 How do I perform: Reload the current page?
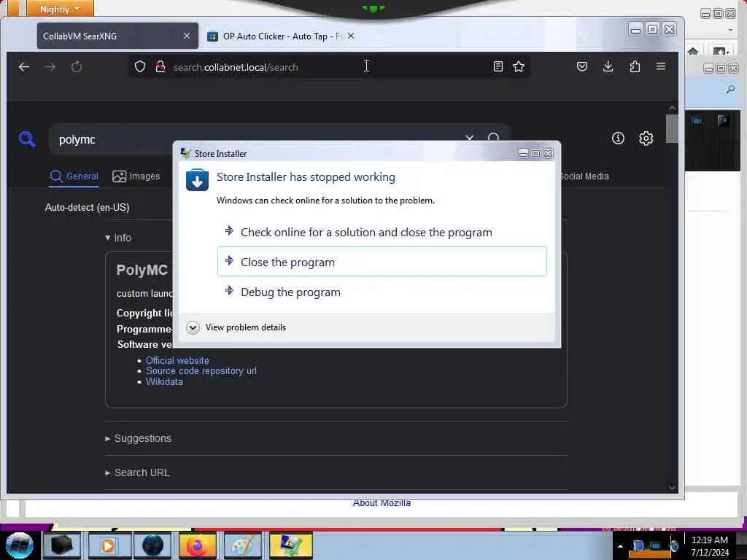76,66
